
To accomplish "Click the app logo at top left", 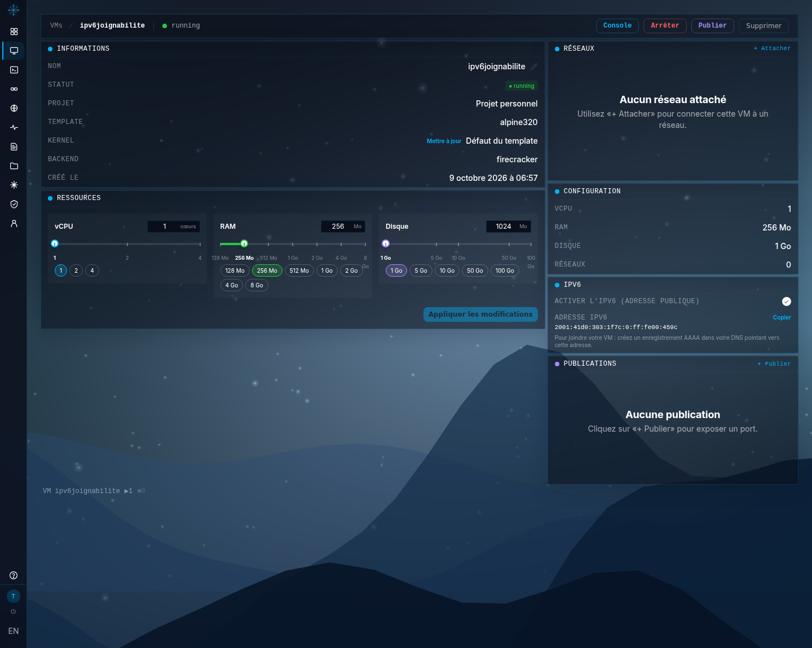I will coord(14,10).
